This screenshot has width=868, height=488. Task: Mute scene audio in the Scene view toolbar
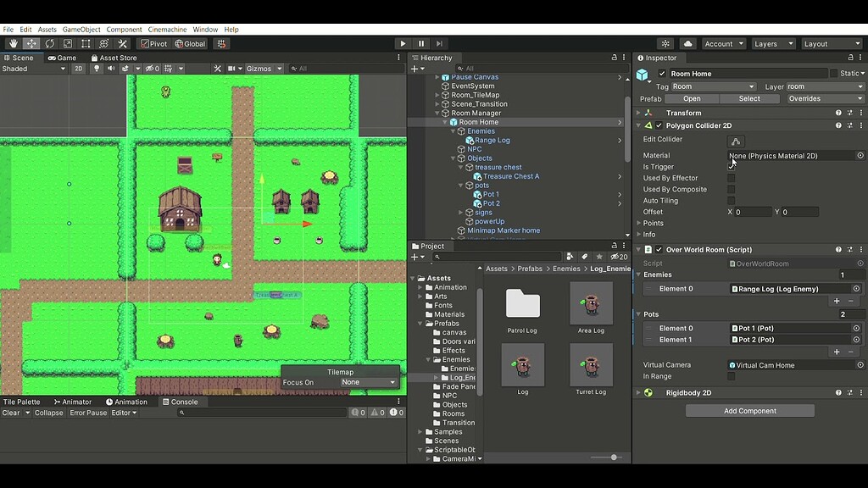tap(111, 68)
